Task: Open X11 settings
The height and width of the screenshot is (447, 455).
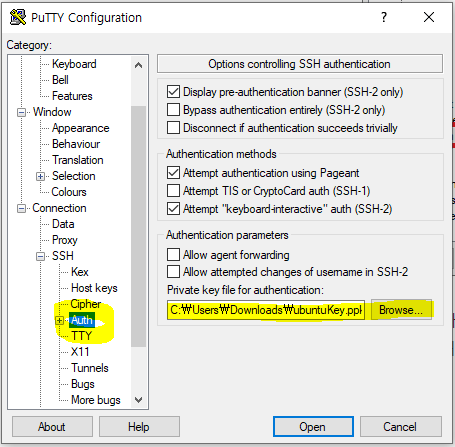Action: point(80,352)
